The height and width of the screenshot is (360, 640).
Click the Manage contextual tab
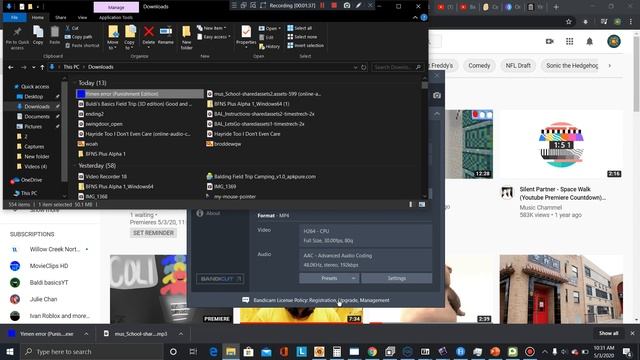click(116, 7)
